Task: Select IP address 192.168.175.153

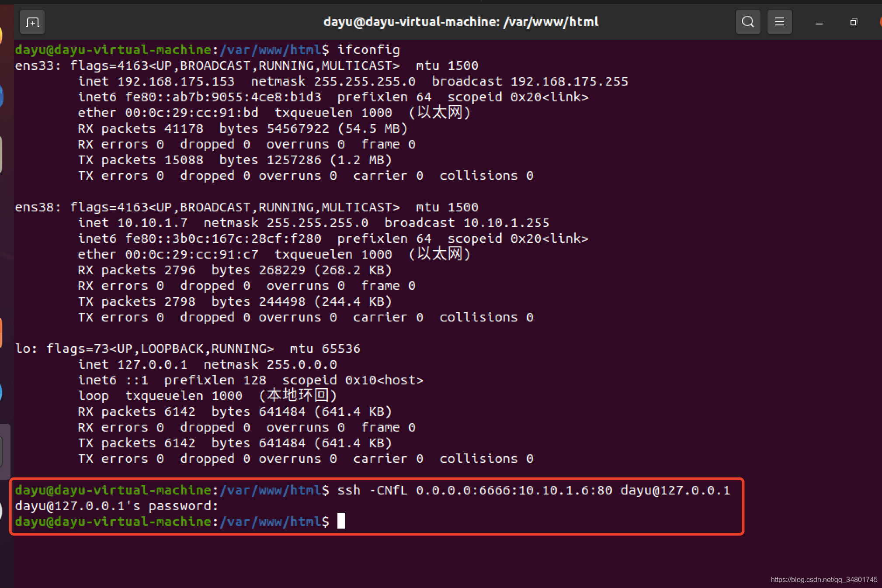Action: point(176,81)
